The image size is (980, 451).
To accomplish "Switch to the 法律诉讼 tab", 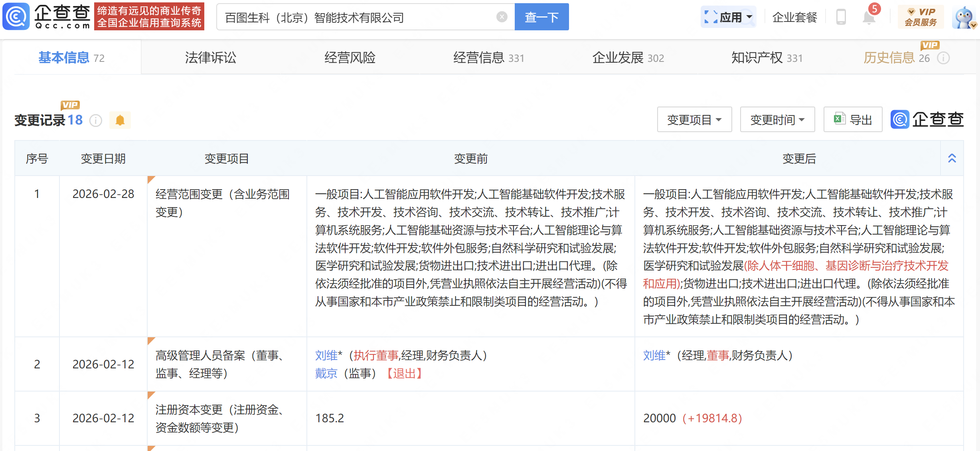I will pyautogui.click(x=210, y=58).
